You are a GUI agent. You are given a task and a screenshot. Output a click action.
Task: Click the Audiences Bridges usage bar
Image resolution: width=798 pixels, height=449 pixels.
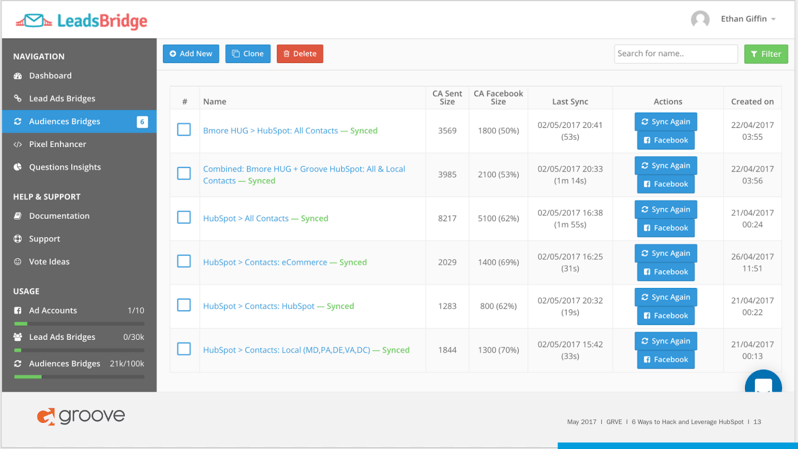[79, 377]
